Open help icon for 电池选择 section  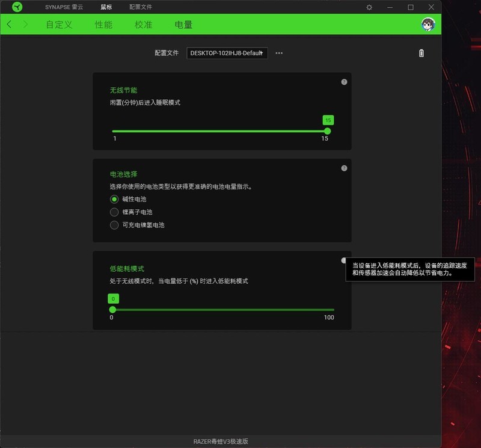pyautogui.click(x=344, y=168)
